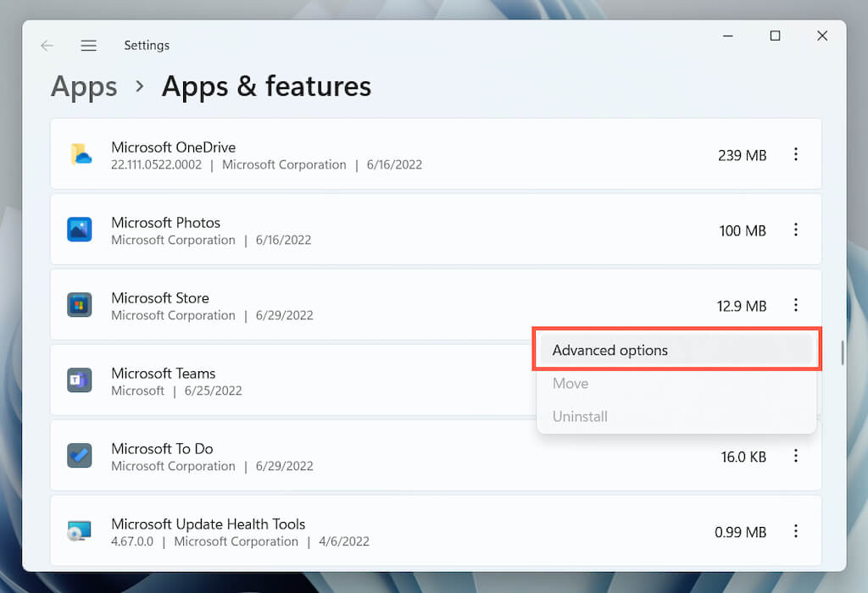This screenshot has width=868, height=593.
Task: Click the Microsoft Teams app icon
Action: 80,380
